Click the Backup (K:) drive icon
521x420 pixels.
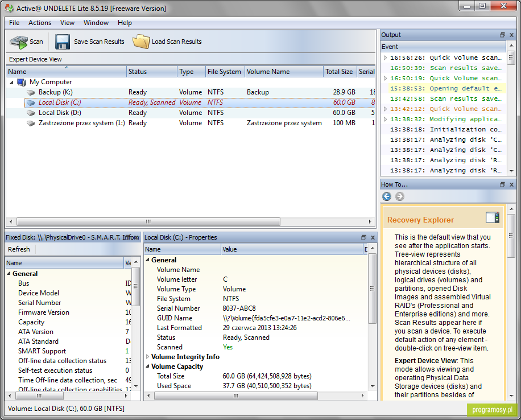click(31, 92)
